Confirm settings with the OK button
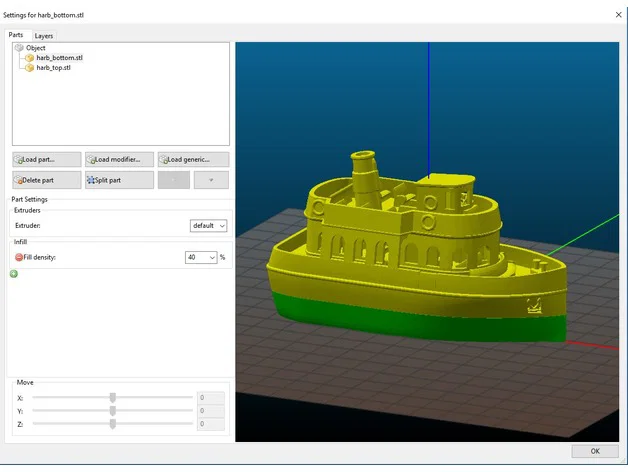The height and width of the screenshot is (472, 628). click(595, 451)
